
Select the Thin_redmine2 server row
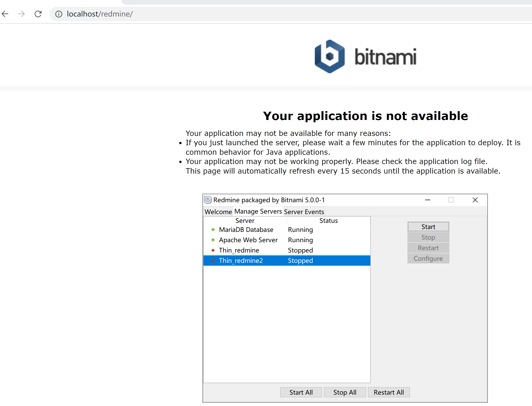(287, 261)
